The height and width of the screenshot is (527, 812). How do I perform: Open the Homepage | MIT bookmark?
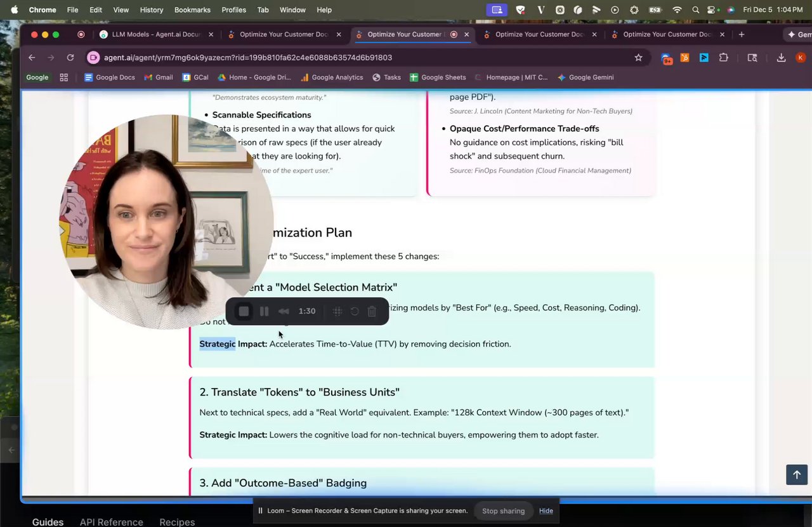pyautogui.click(x=511, y=77)
